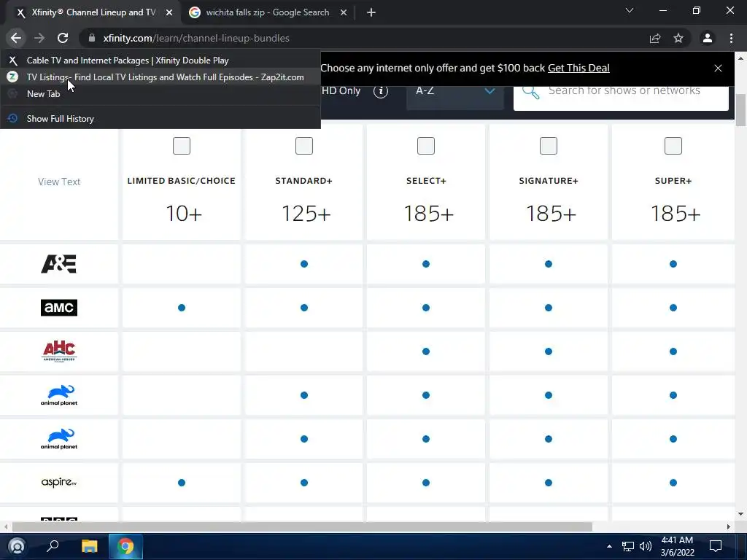
Task: Check the Signature+ package checkbox
Action: [549, 146]
